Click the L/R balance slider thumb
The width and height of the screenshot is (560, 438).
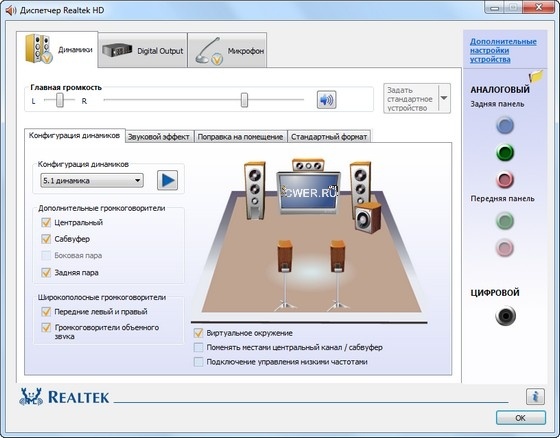pyautogui.click(x=60, y=100)
